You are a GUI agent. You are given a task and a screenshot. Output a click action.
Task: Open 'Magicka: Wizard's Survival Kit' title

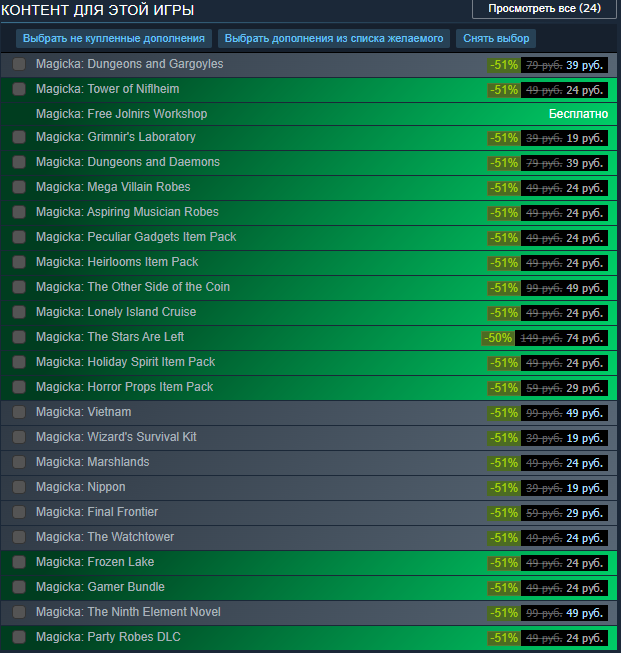(x=116, y=437)
